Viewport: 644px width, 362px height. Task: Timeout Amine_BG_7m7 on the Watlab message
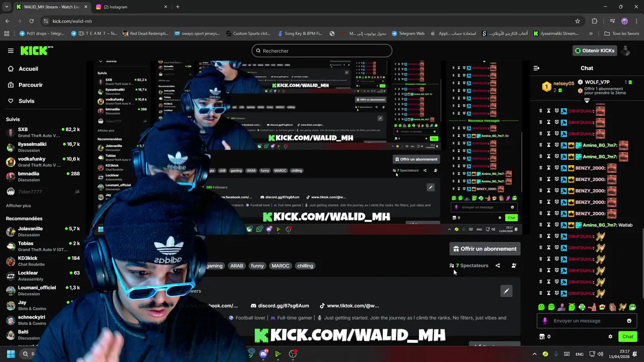(x=549, y=225)
